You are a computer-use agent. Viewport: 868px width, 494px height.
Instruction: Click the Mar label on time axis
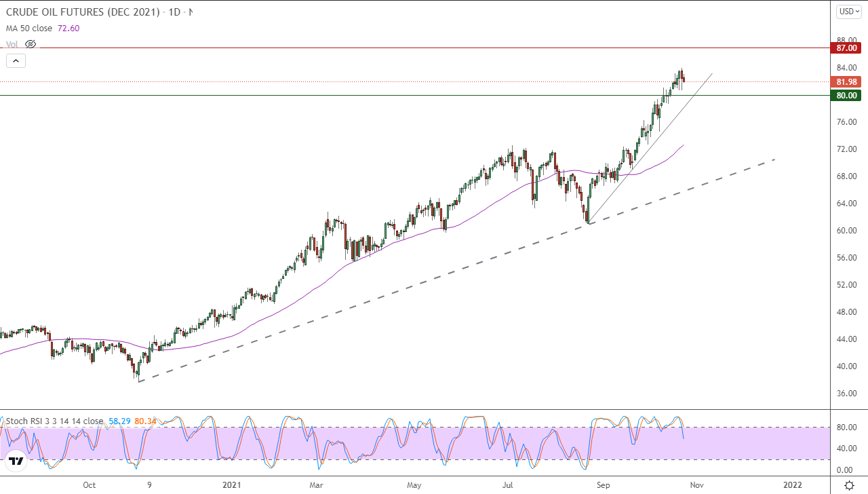(317, 485)
